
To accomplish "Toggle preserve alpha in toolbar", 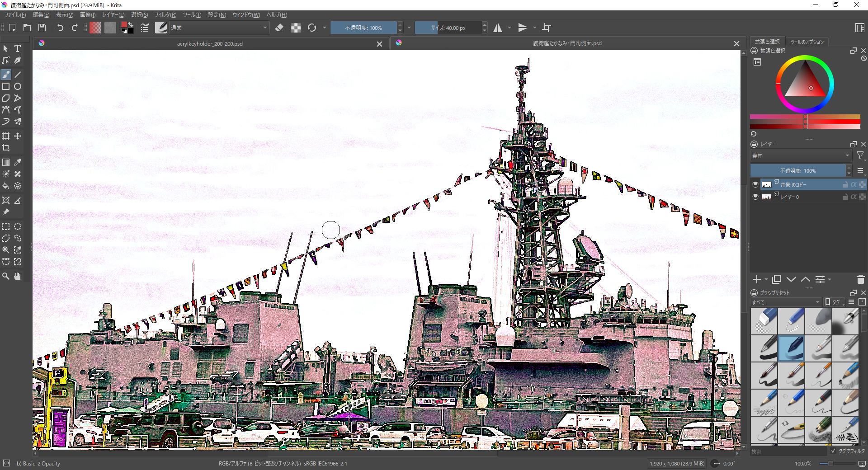I will (296, 28).
